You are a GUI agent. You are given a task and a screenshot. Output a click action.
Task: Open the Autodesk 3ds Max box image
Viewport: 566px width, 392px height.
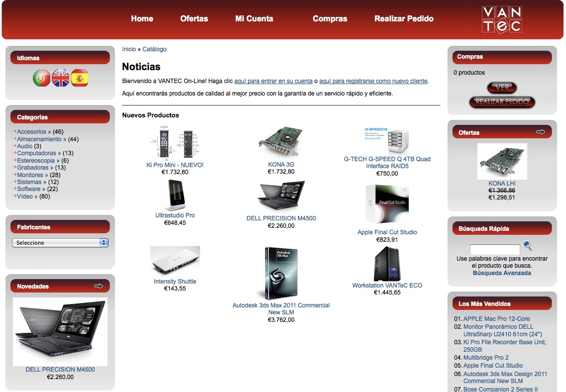pos(281,273)
